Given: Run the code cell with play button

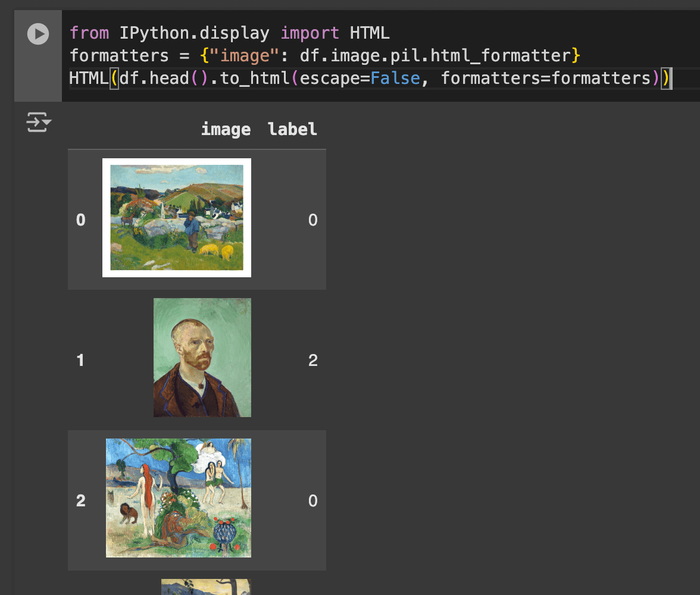Looking at the screenshot, I should pos(38,33).
